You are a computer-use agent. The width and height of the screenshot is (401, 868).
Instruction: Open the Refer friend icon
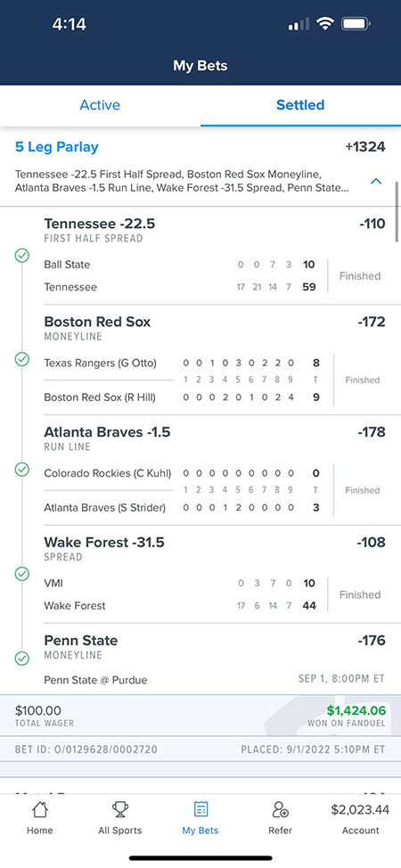(x=281, y=810)
